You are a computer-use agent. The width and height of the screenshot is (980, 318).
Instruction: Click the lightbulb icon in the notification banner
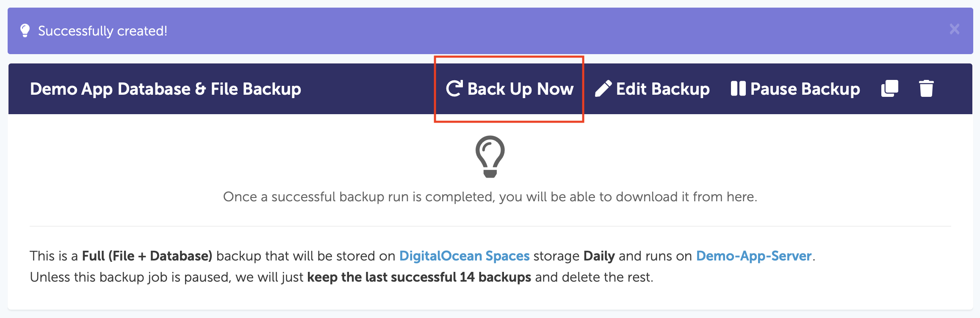[x=25, y=30]
